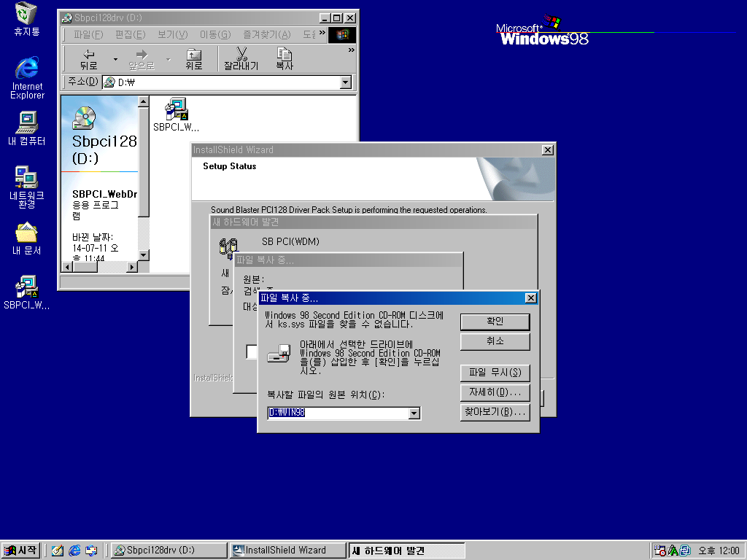Click disk drive icon in copy dialog
Screen dimensions: 747x560
tap(279, 354)
